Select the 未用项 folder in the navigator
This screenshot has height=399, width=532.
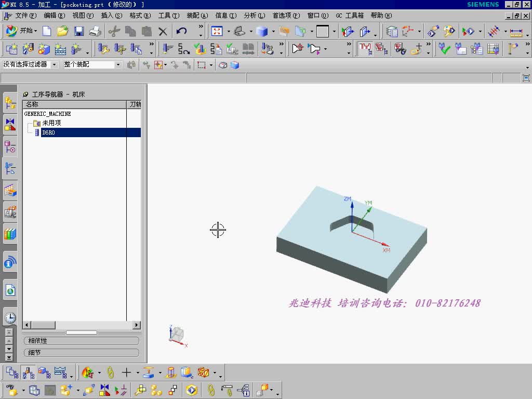tap(51, 123)
